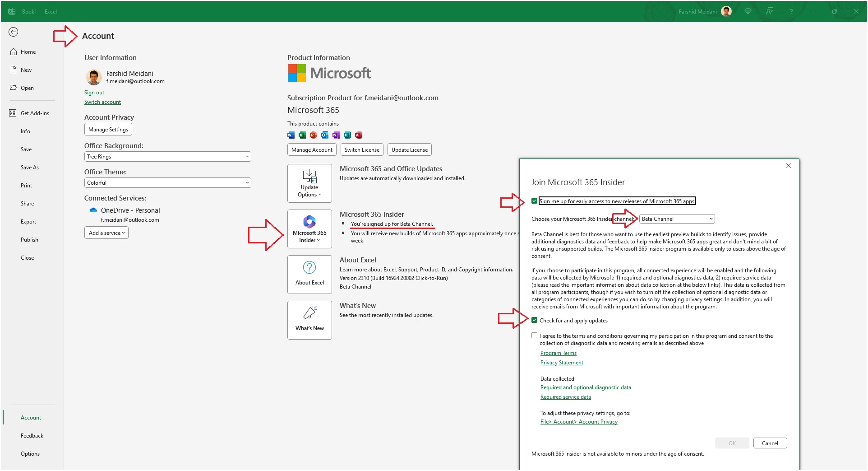Image resolution: width=868 pixels, height=471 pixels.
Task: Click the PowerPoint icon in product list
Action: (314, 135)
